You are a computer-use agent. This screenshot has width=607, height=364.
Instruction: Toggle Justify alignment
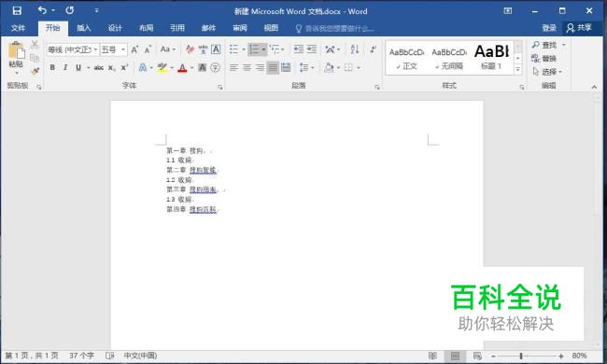pos(273,68)
